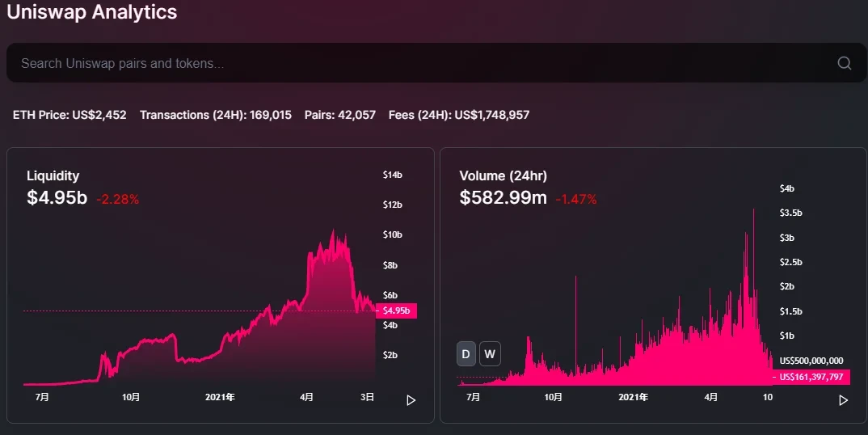Click the $582.99m volume total value
Viewport: 868px width, 435px height.
point(503,198)
